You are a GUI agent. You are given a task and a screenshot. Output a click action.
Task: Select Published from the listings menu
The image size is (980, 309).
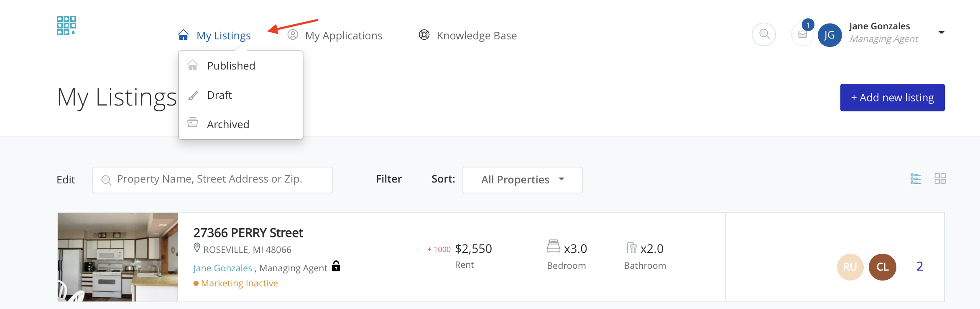(231, 66)
